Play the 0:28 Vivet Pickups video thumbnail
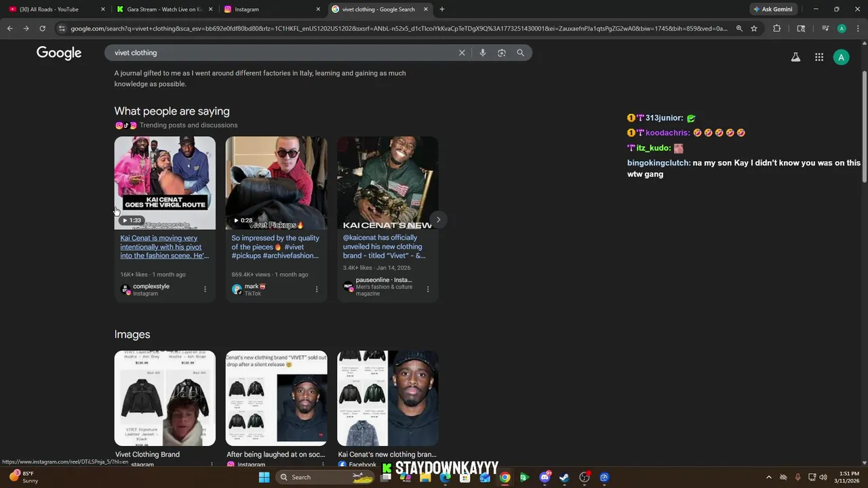This screenshot has width=868, height=488. (x=276, y=183)
